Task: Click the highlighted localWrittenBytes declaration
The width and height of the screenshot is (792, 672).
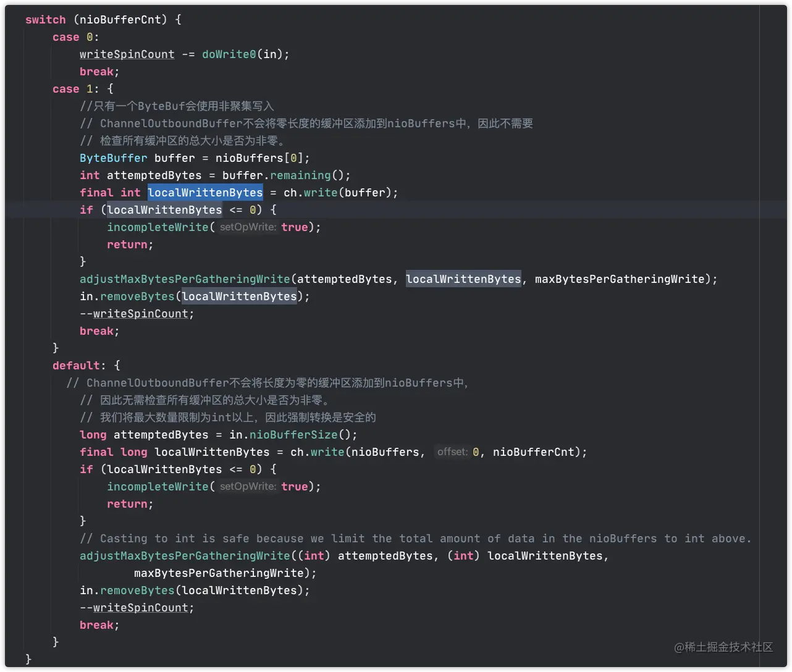Action: [205, 193]
